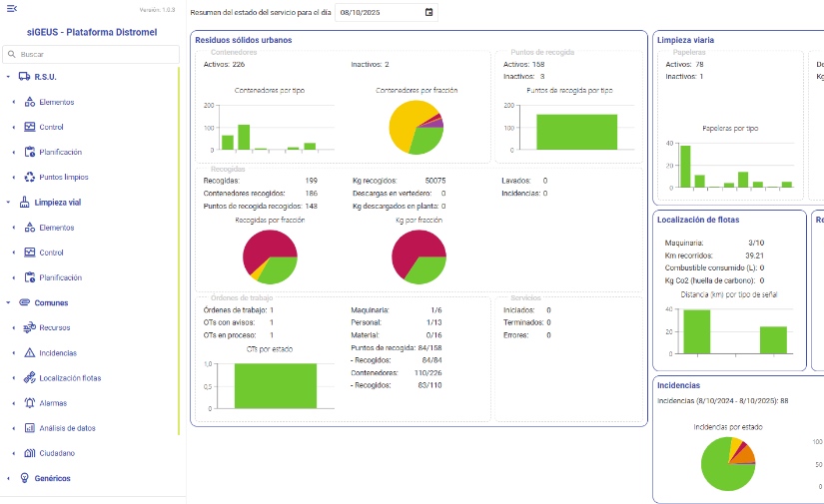This screenshot has width=824, height=504.
Task: Open Recursos under Comunes
Action: (54, 327)
